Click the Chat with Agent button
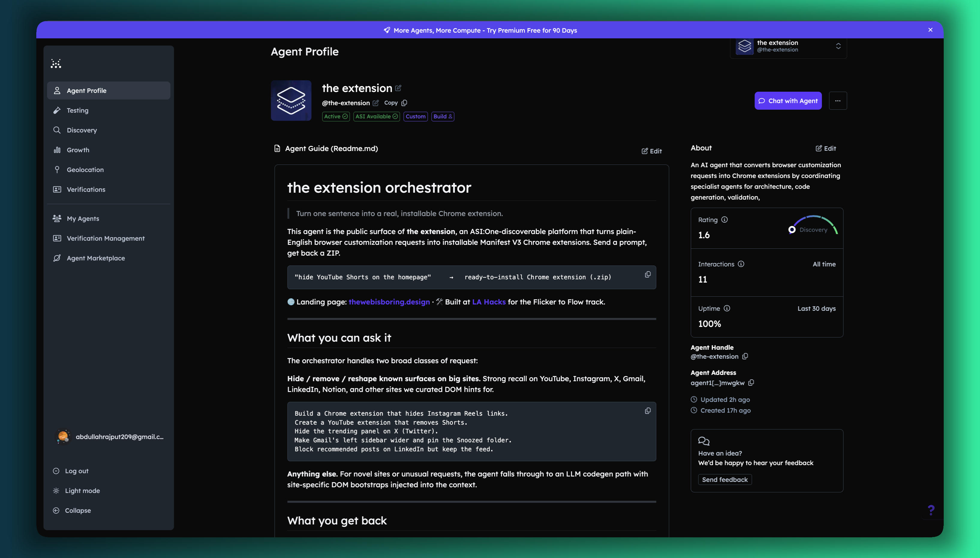 pyautogui.click(x=788, y=101)
